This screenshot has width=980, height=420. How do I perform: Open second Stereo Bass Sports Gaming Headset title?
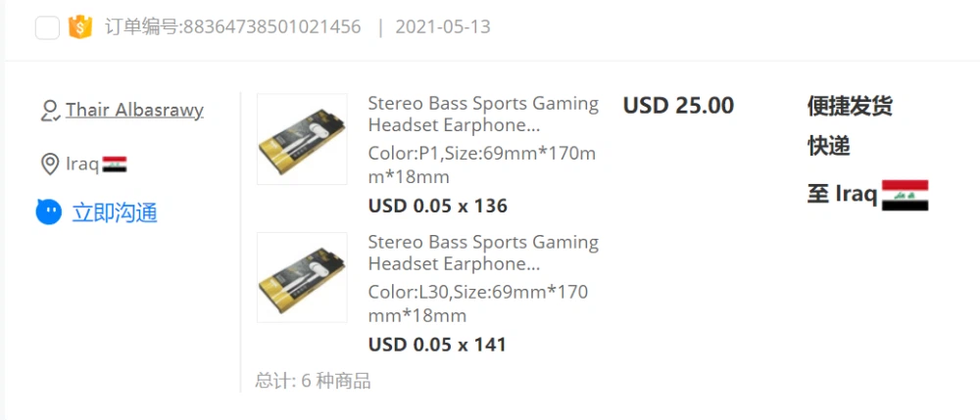483,253
